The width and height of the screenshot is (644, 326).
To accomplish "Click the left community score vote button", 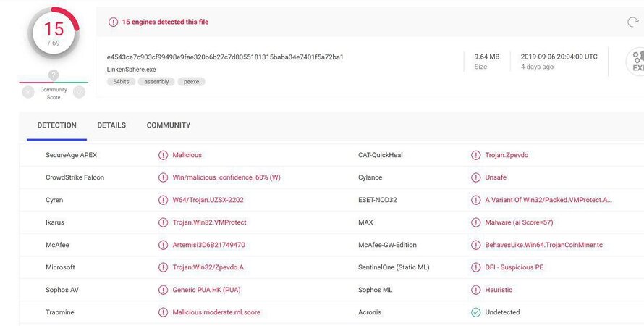I will [28, 92].
